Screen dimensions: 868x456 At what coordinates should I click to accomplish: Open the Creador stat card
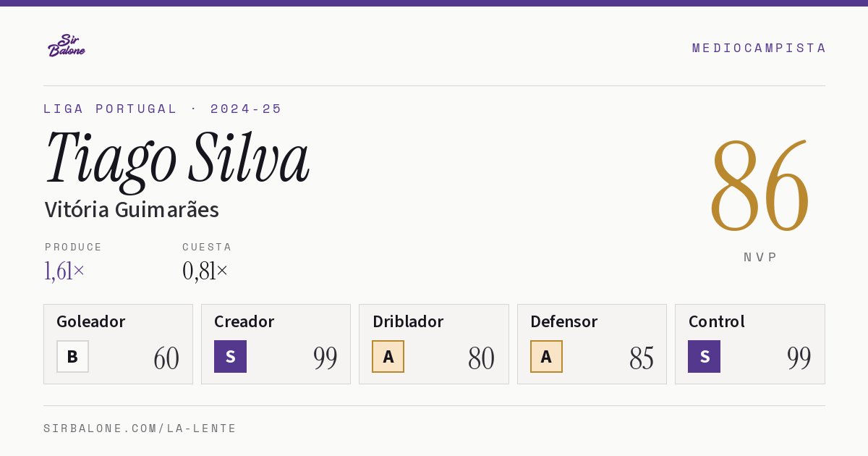[x=276, y=344]
